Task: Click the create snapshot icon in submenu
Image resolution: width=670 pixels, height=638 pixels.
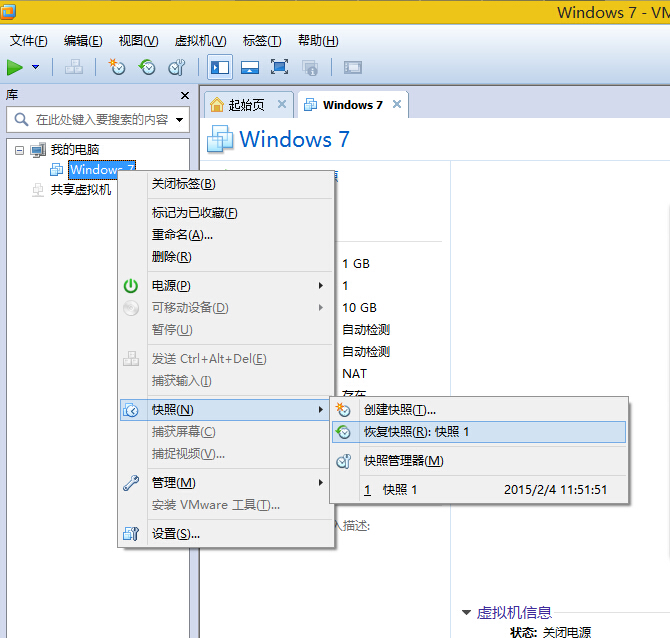Action: click(x=343, y=409)
